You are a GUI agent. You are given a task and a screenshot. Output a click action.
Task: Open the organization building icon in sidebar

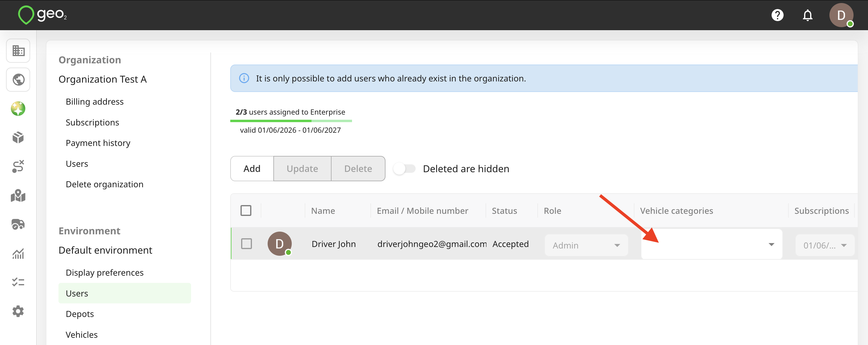pos(18,51)
